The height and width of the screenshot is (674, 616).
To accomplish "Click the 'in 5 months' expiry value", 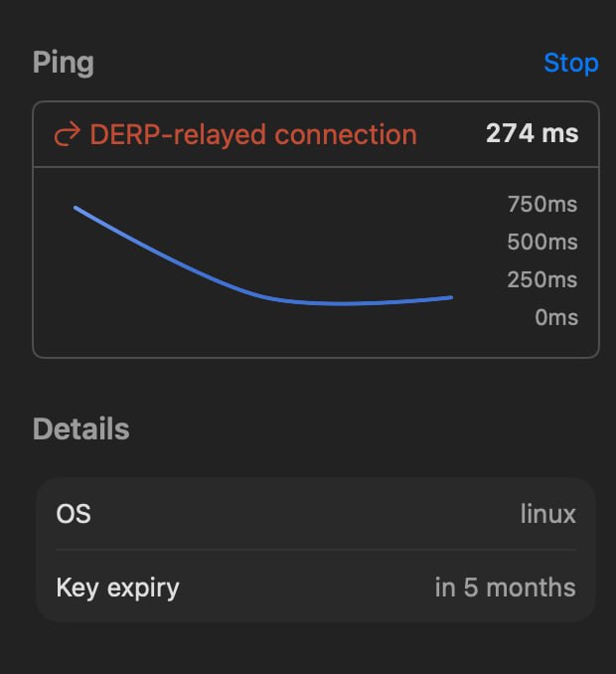I will (x=505, y=587).
